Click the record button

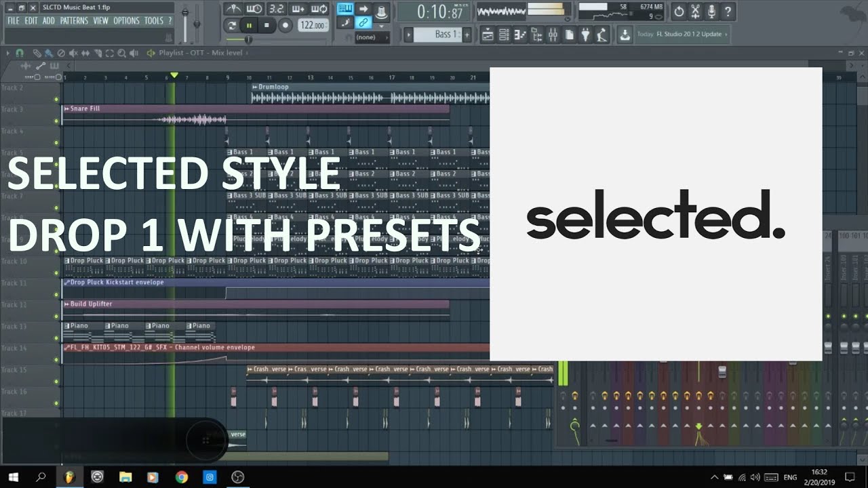coord(285,26)
